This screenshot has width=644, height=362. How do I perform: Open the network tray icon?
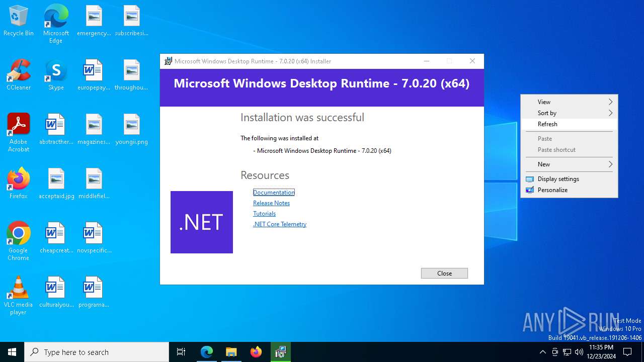[x=567, y=352]
